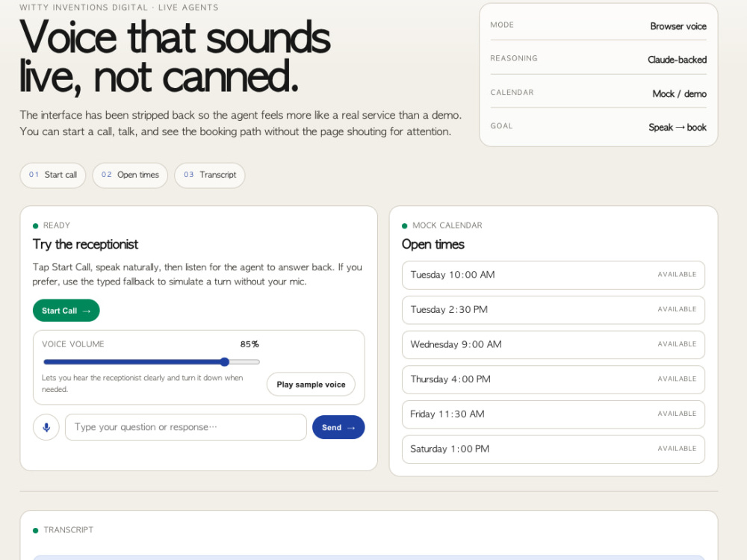Select the 03 Transcript pill
The image size is (747, 560).
pyautogui.click(x=210, y=175)
